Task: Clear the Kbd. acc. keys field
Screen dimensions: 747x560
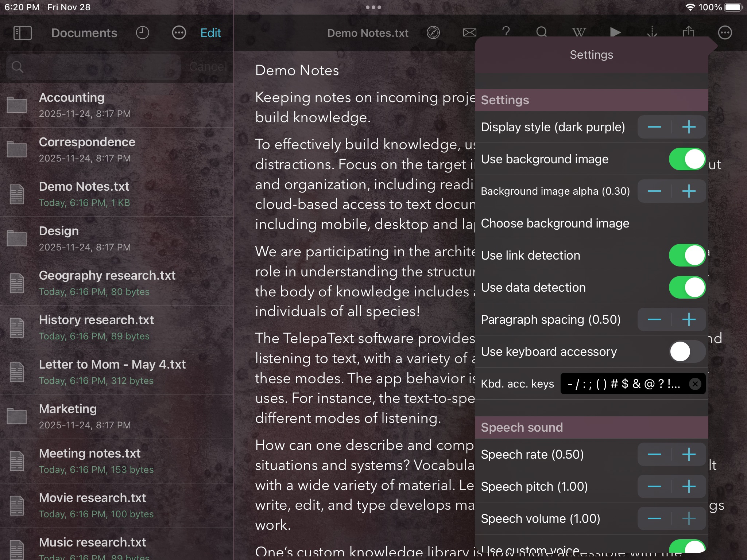Action: (x=695, y=384)
